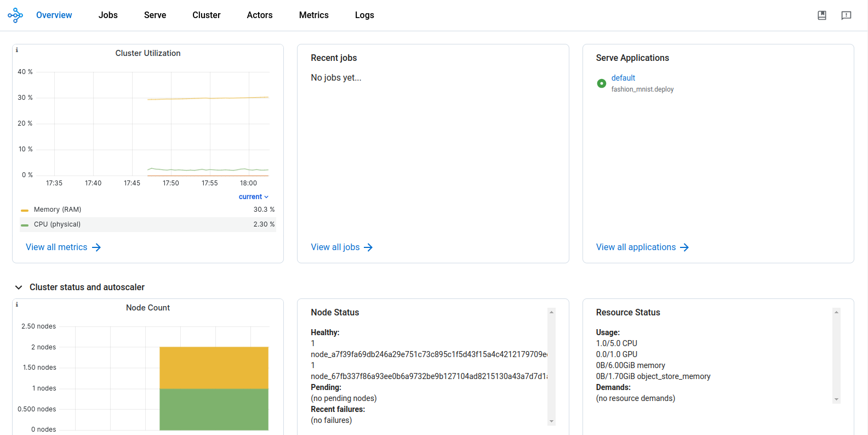Go to the Actors tab
This screenshot has height=435, width=868.
click(x=259, y=15)
